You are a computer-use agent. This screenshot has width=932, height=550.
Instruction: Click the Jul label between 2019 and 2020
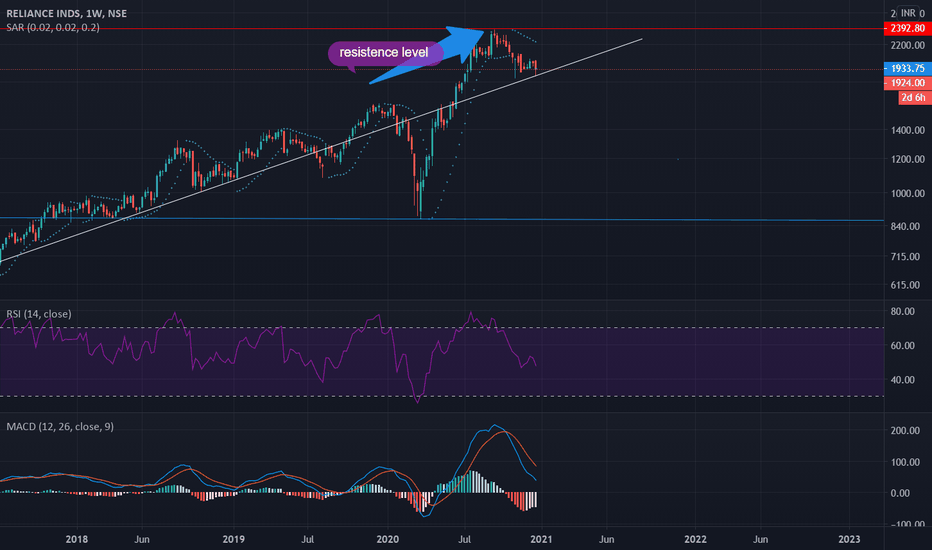[x=307, y=539]
